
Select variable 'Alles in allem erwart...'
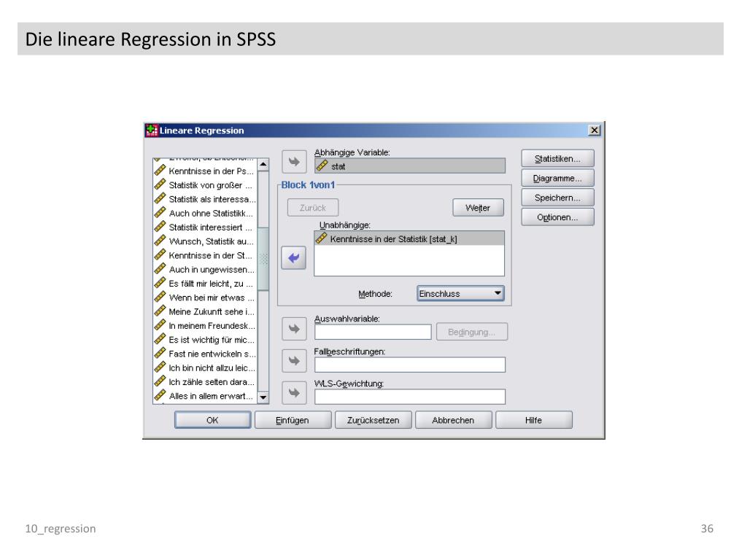[x=205, y=396]
